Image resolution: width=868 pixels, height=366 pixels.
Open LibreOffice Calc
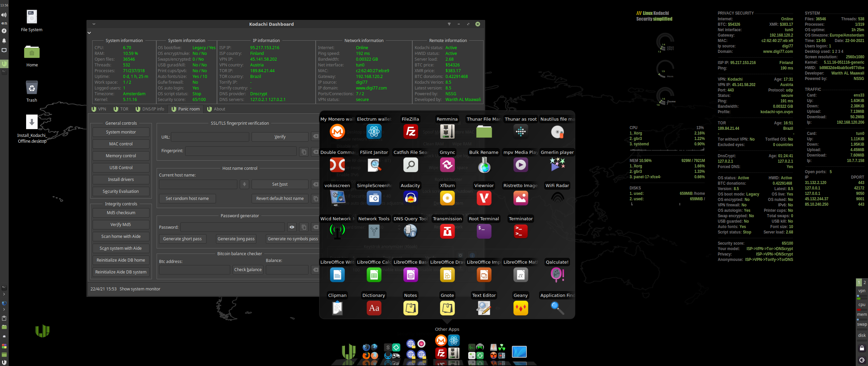374,274
